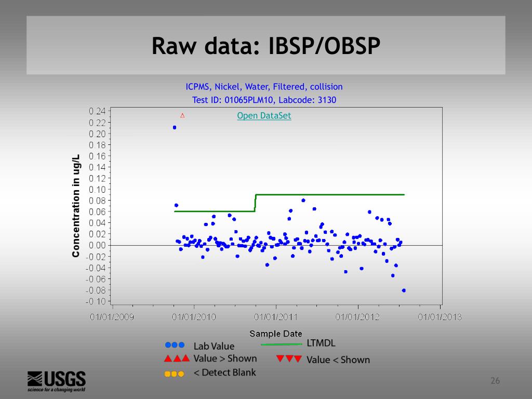
Task: Click the '< Detect Blank' legend label
Action: coord(224,373)
